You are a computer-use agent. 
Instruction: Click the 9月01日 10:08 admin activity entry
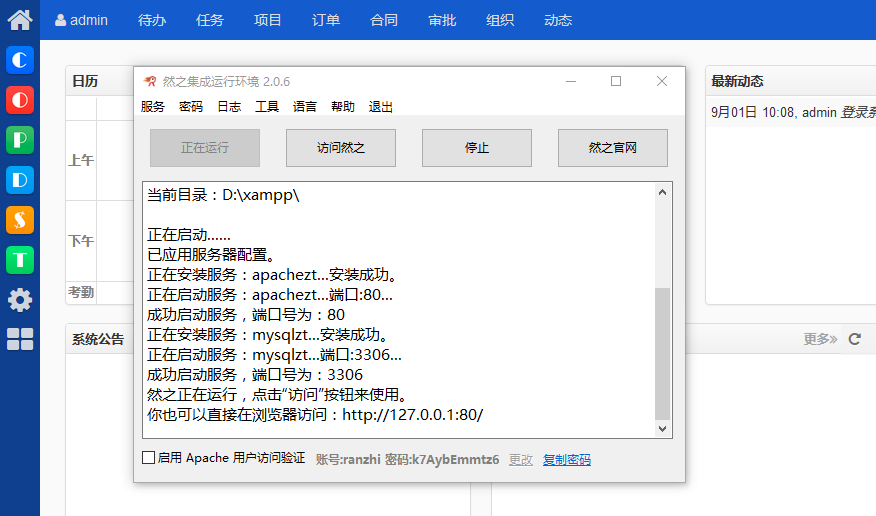(793, 112)
